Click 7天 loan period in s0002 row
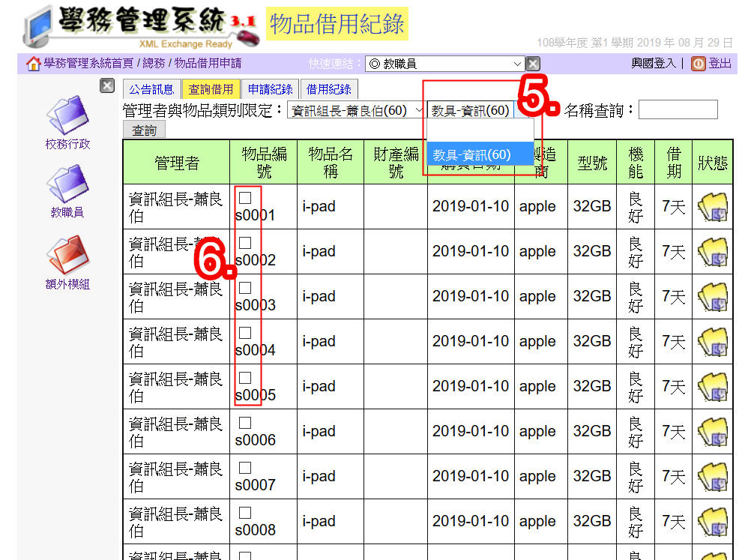 [673, 252]
